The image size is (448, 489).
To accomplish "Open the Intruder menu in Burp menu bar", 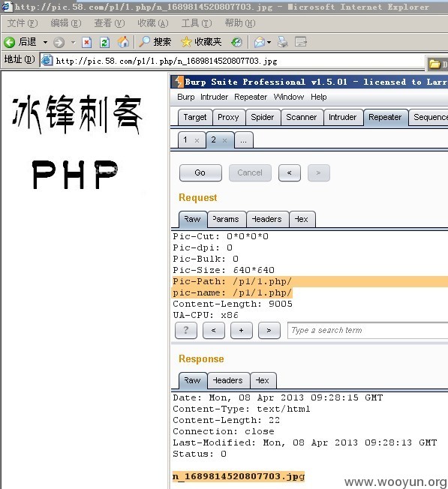I will click(x=214, y=97).
